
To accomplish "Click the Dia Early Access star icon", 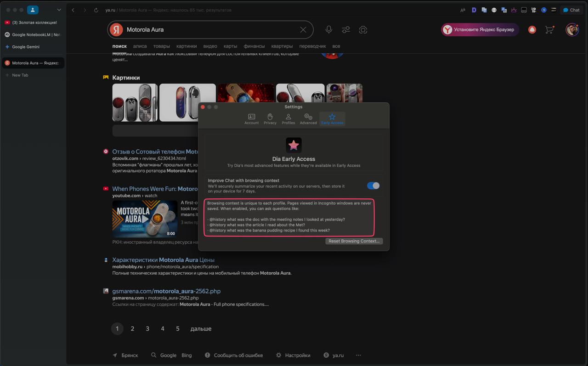I will coord(294,145).
